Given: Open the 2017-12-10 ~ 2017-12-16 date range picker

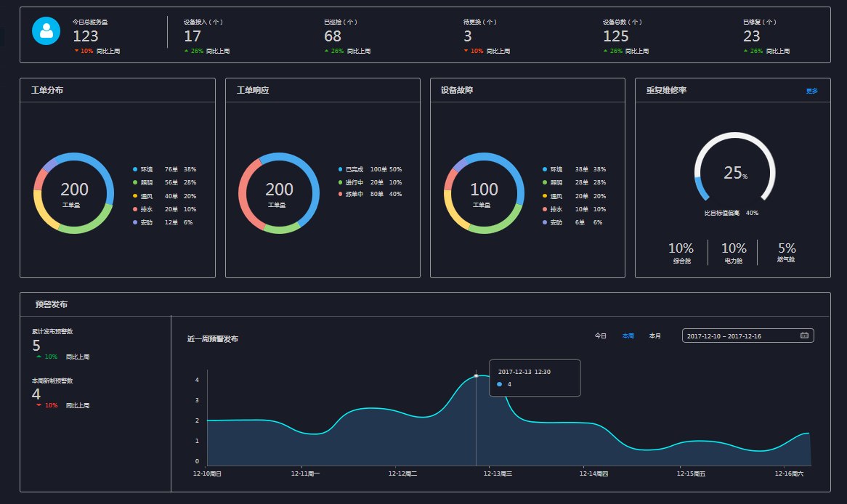Looking at the screenshot, I should point(741,336).
